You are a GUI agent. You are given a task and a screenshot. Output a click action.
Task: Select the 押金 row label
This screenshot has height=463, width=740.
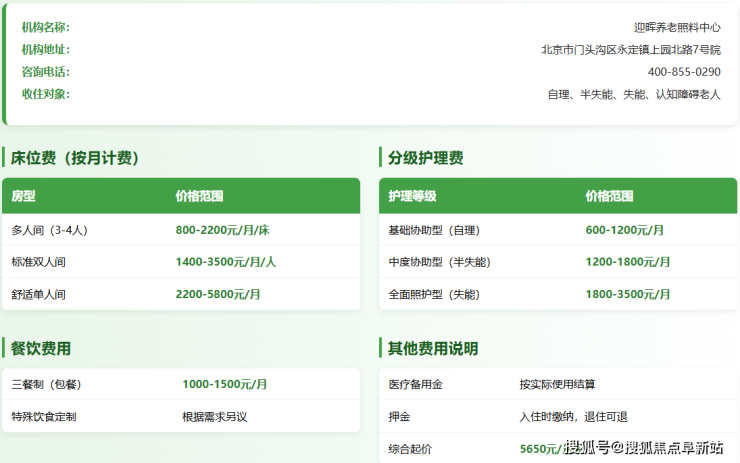tap(399, 417)
